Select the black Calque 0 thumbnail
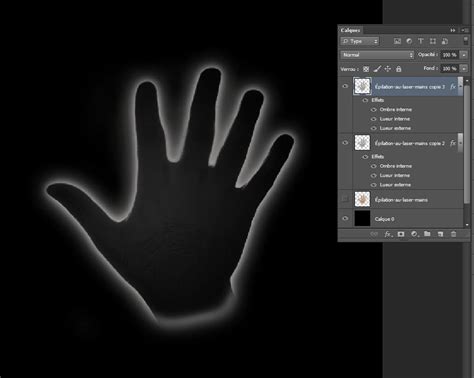Image resolution: width=474 pixels, height=378 pixels. pyautogui.click(x=362, y=219)
